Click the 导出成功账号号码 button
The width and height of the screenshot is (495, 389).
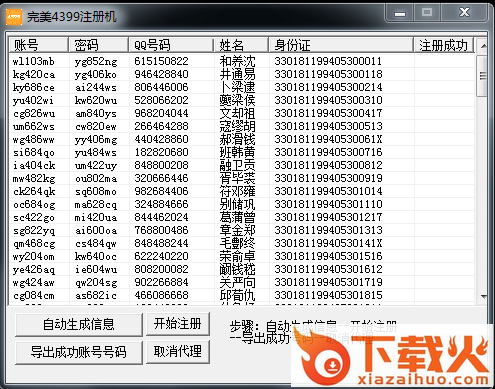click(x=79, y=352)
